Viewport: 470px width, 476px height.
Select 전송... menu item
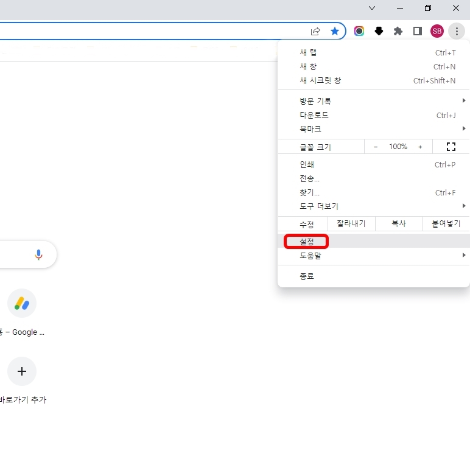[374, 178]
